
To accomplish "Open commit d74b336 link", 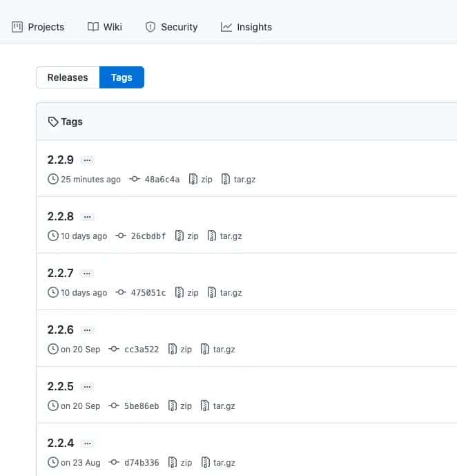I will point(142,463).
